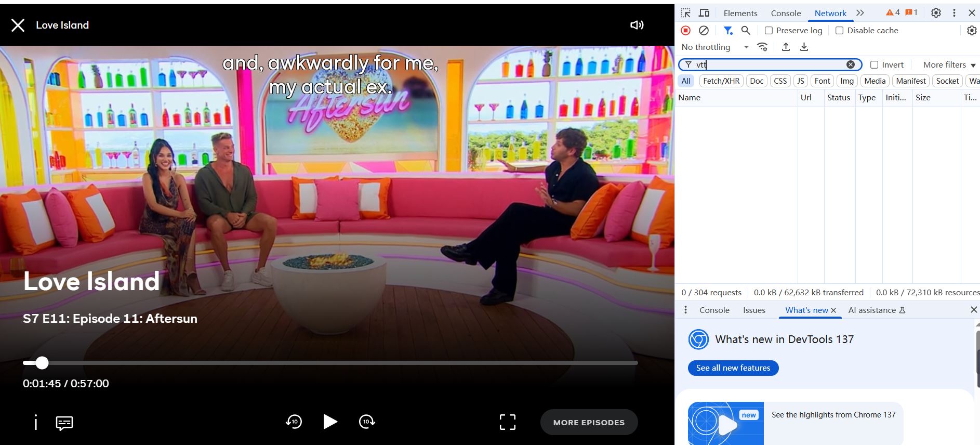Viewport: 980px width, 445px height.
Task: Open network conditions wifi icon
Action: (x=762, y=47)
